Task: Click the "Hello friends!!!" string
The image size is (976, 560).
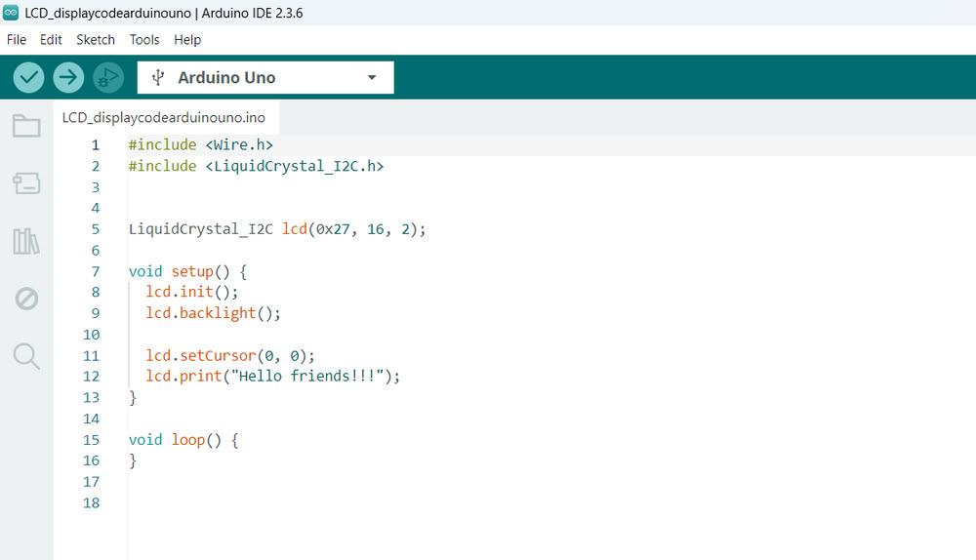Action: pyautogui.click(x=306, y=376)
